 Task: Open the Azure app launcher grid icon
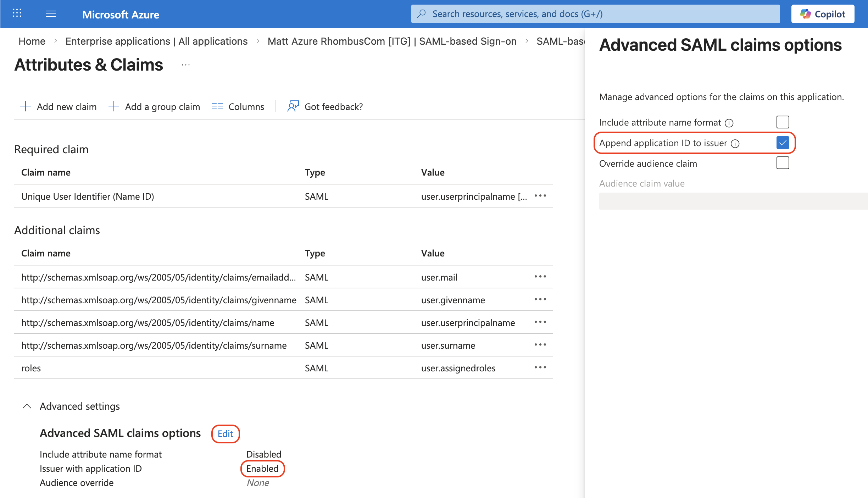[x=17, y=13]
